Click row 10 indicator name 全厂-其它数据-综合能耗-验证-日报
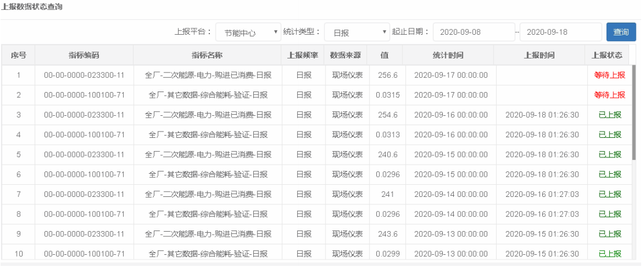Image resolution: width=644 pixels, height=267 pixels. coord(208,254)
